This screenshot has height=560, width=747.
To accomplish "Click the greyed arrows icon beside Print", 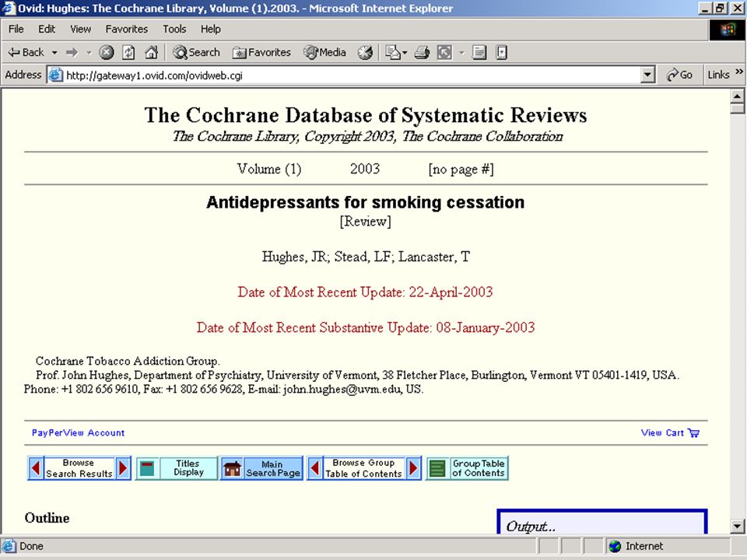I will tap(444, 52).
